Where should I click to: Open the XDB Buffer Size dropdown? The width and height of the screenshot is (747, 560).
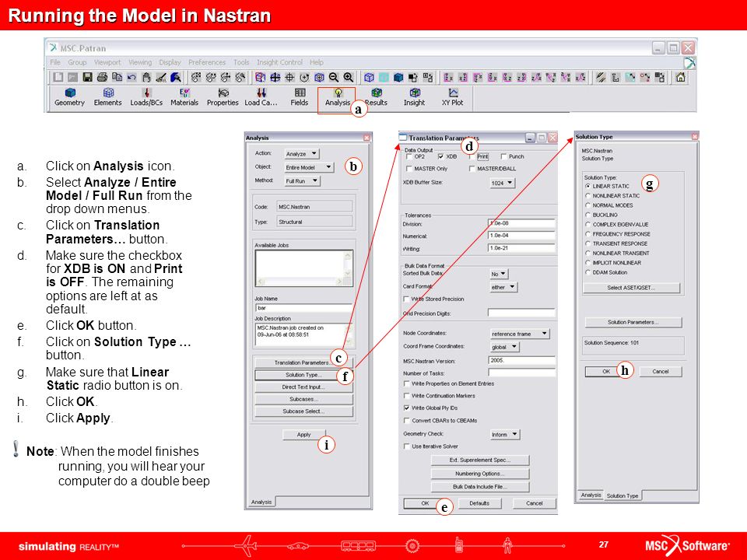pyautogui.click(x=503, y=183)
